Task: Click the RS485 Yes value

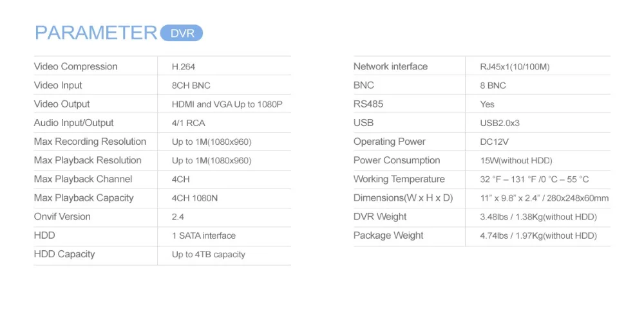Action: 487,104
